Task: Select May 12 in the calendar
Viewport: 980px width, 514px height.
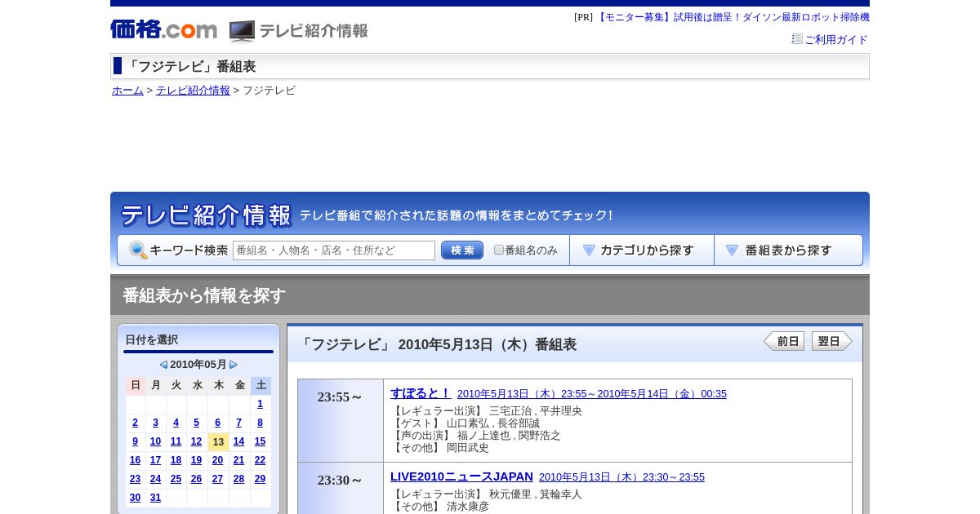Action: [x=196, y=441]
